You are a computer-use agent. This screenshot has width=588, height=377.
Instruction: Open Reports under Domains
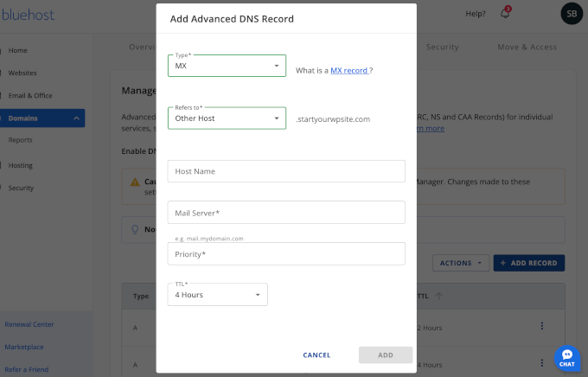20,140
